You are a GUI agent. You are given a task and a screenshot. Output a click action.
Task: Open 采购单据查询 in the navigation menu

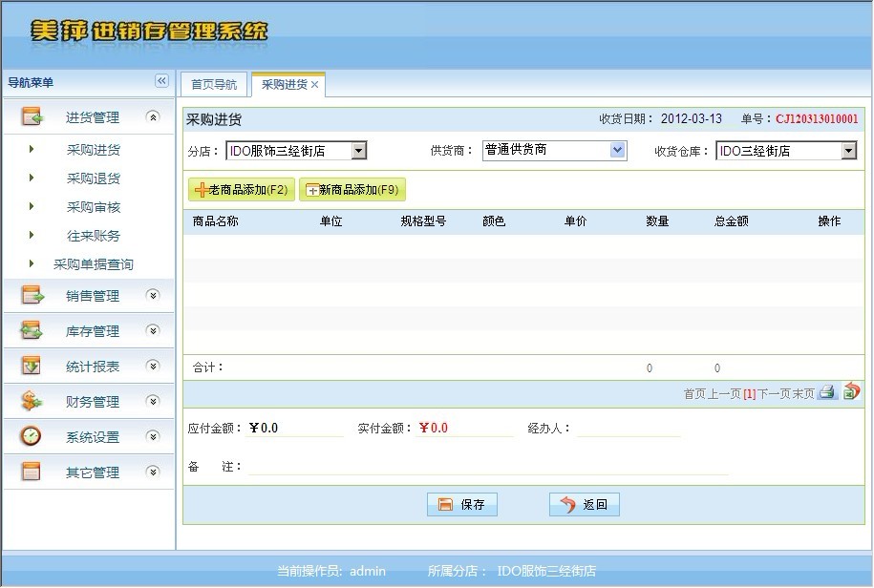pyautogui.click(x=94, y=264)
